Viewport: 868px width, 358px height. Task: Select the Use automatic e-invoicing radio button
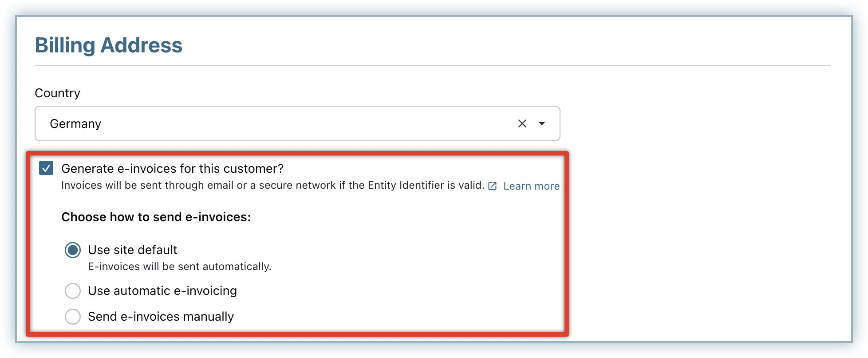[x=73, y=291]
